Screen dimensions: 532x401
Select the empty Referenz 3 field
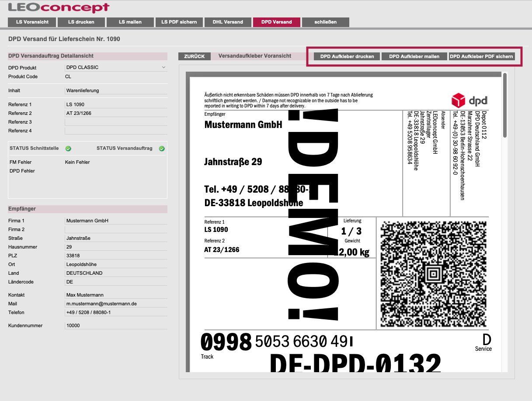[116, 122]
